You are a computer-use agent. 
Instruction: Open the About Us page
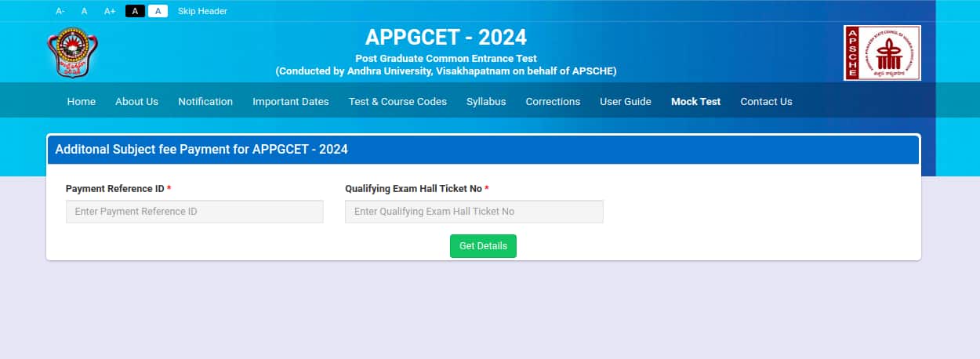[136, 101]
